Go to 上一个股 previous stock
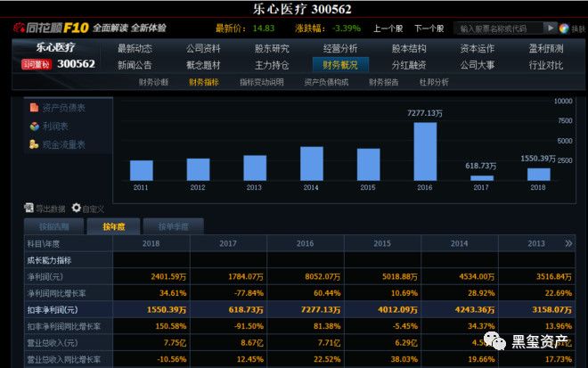The height and width of the screenshot is (368, 588). pyautogui.click(x=388, y=29)
